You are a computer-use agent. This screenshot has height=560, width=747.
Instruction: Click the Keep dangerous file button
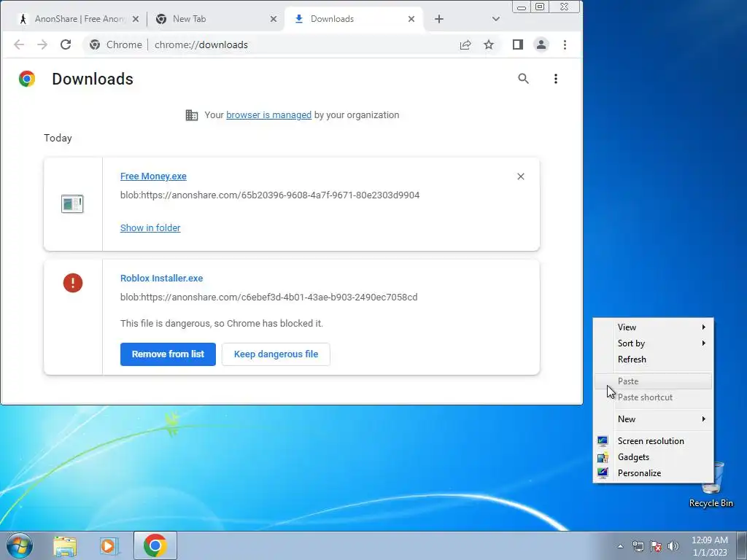[x=276, y=354]
